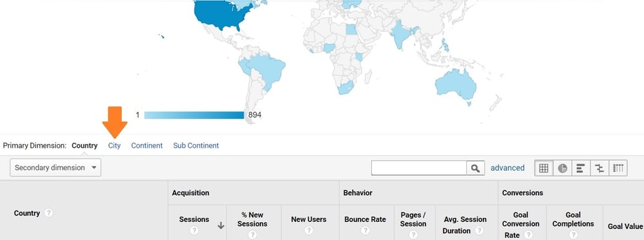Open the advanced filter link
Screen dimensions: 644x240
(x=507, y=168)
